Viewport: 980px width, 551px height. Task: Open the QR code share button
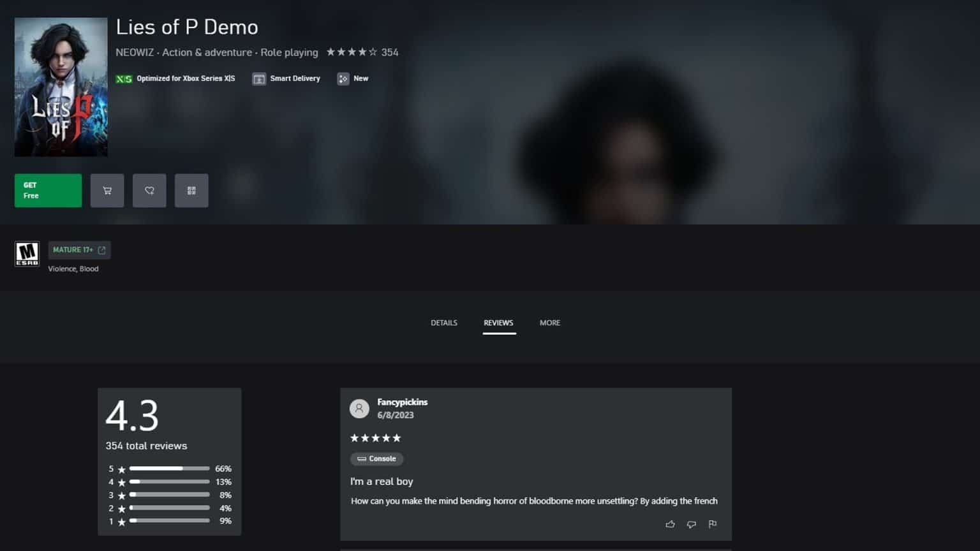coord(191,191)
